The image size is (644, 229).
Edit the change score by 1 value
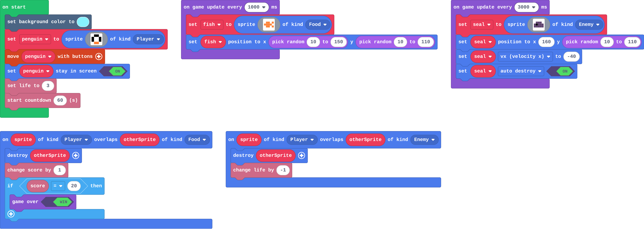(59, 170)
